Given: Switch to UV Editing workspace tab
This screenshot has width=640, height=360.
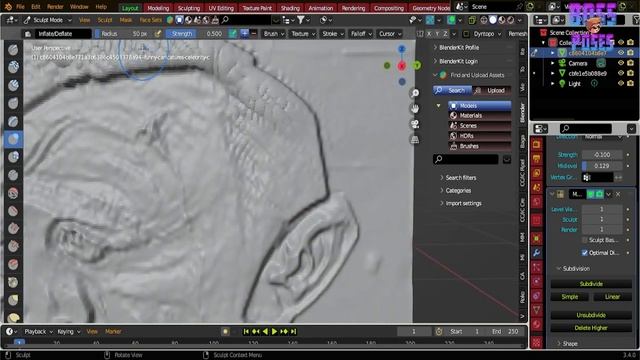Looking at the screenshot, I should point(221,8).
